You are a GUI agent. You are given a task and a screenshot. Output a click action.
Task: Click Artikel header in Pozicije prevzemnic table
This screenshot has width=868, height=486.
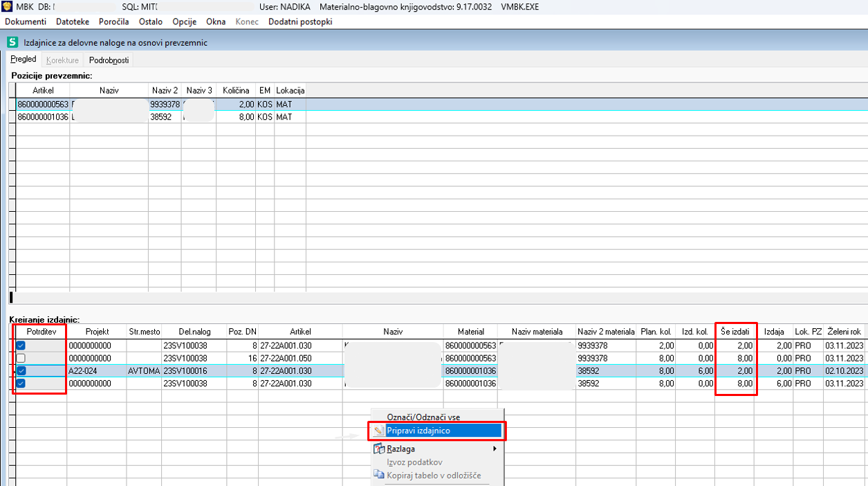[x=43, y=91]
